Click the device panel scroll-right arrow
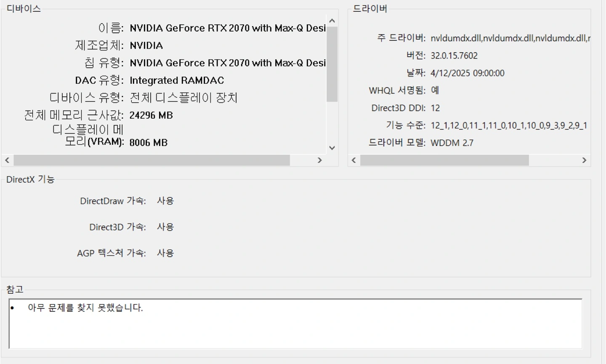This screenshot has width=606, height=364. [319, 160]
